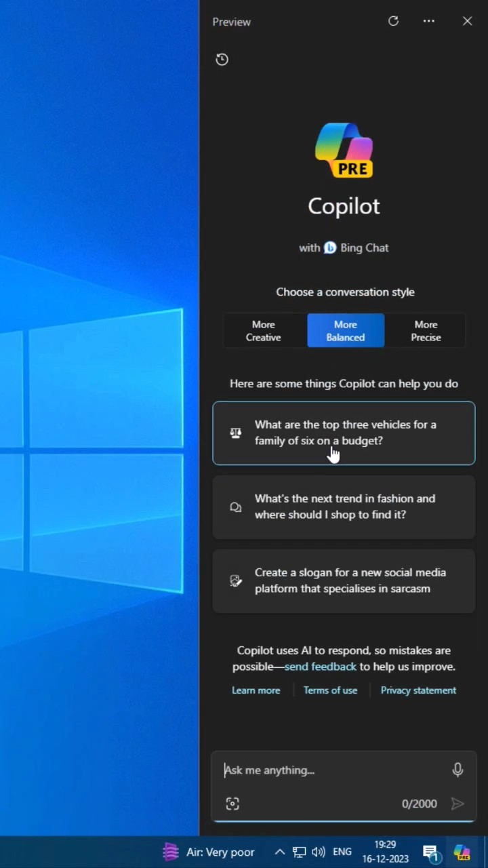Open the Learn more link
Viewport: 488px width, 868px height.
(256, 690)
